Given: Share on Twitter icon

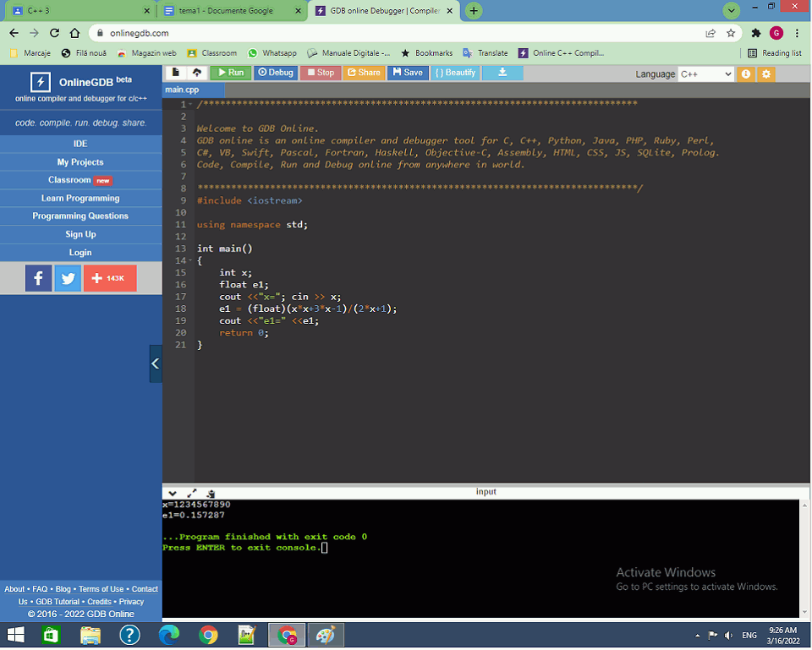Looking at the screenshot, I should tap(68, 278).
